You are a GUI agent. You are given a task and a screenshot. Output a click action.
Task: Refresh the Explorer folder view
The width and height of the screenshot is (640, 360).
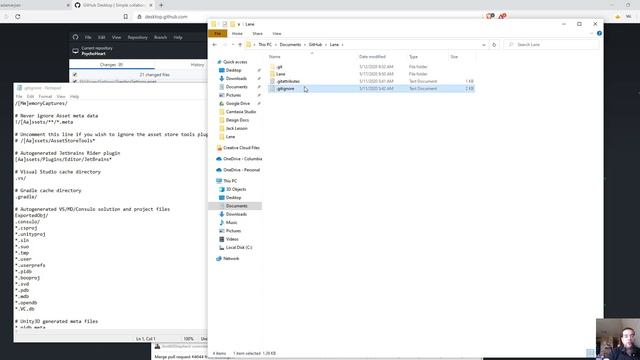(x=494, y=44)
